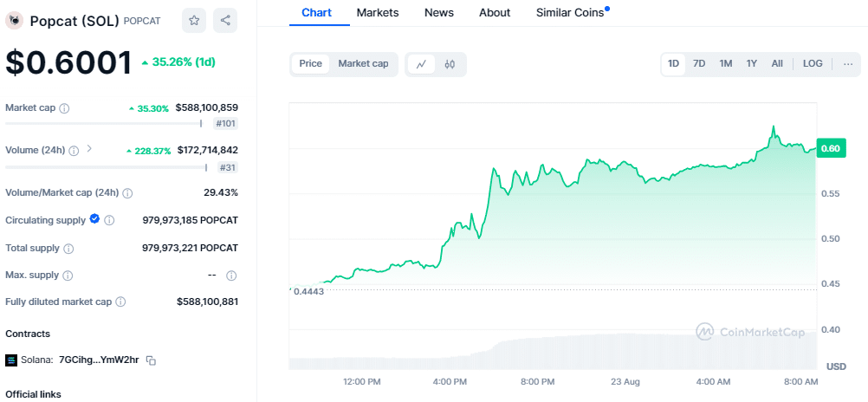This screenshot has height=402, width=868.
Task: Open Circulating supply info icon
Action: [x=110, y=220]
